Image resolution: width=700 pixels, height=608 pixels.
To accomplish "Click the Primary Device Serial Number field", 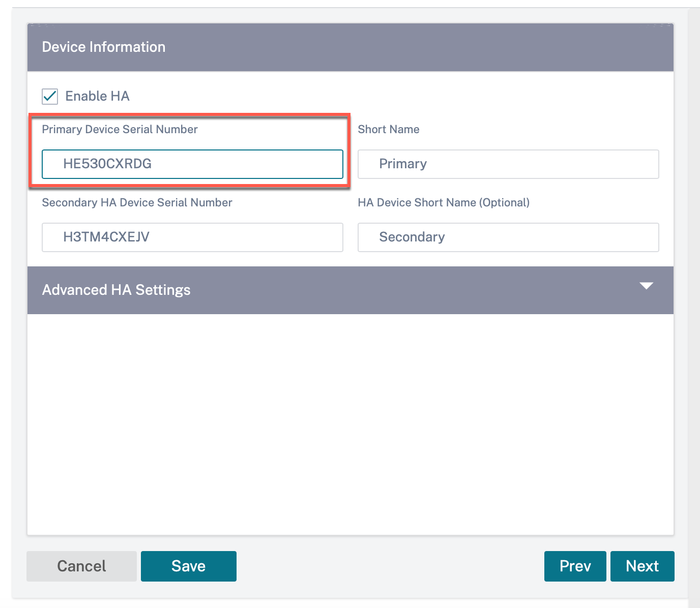I will tap(192, 164).
